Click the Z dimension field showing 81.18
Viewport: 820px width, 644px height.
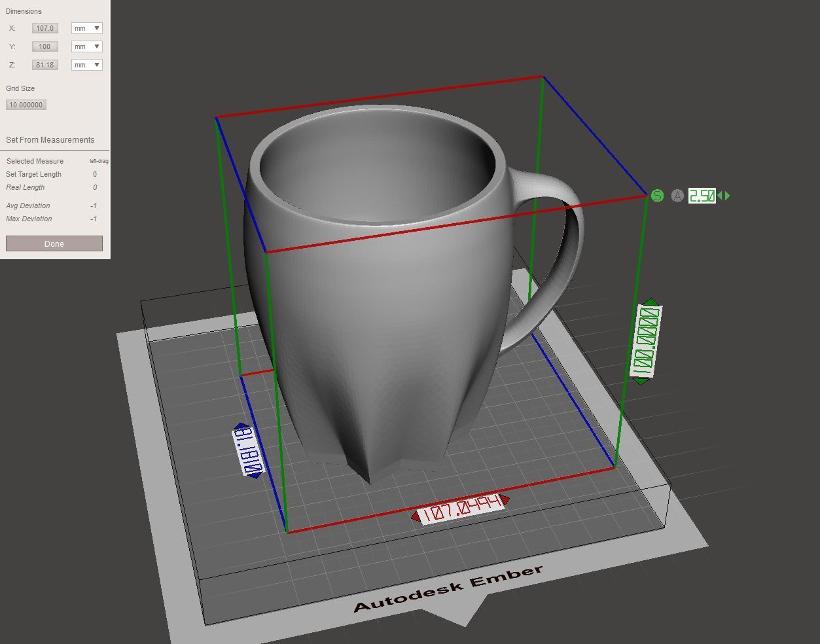45,65
